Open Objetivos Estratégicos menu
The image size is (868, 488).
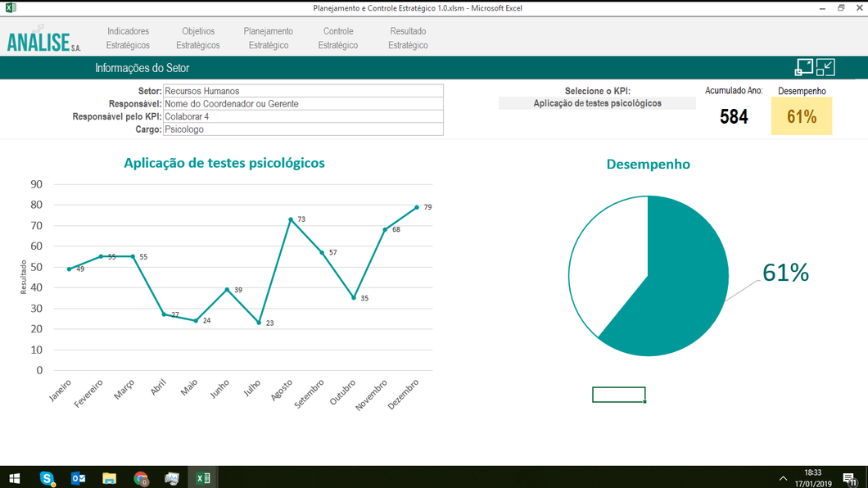click(198, 38)
